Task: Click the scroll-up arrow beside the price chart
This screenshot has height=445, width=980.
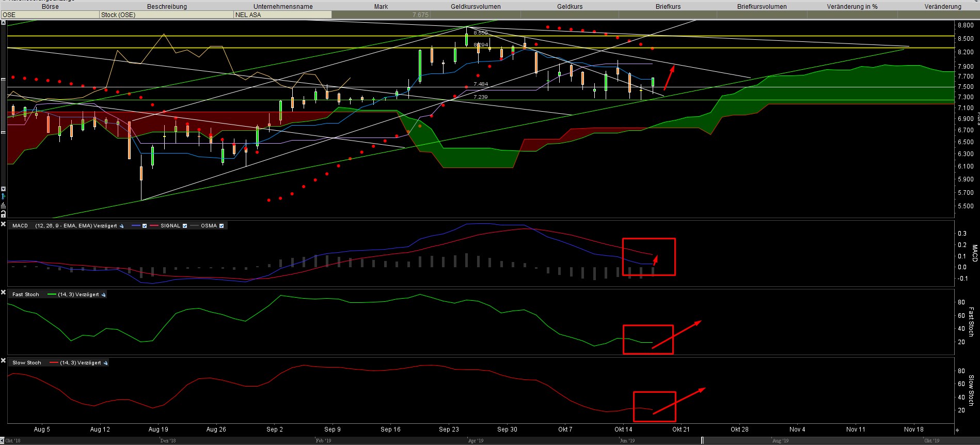Action: [x=3, y=23]
